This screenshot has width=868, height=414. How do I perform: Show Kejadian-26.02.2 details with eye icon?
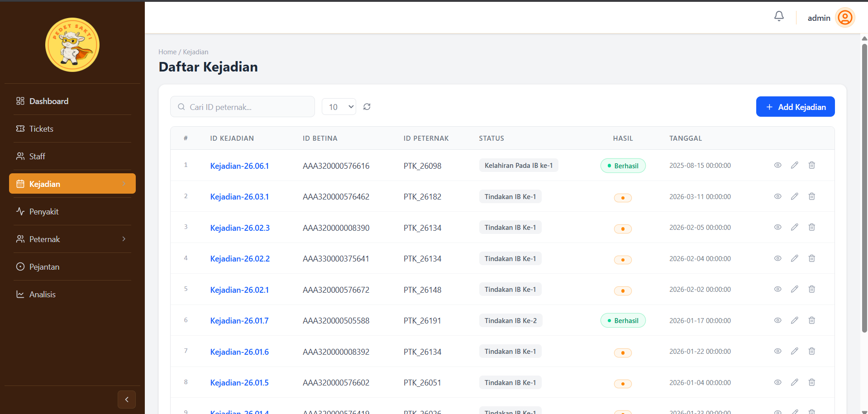click(x=778, y=258)
